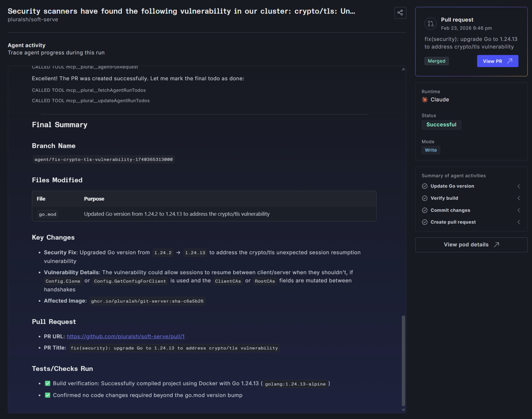The height and width of the screenshot is (419, 532).
Task: Expand the Update Go version activity
Action: [x=519, y=186]
